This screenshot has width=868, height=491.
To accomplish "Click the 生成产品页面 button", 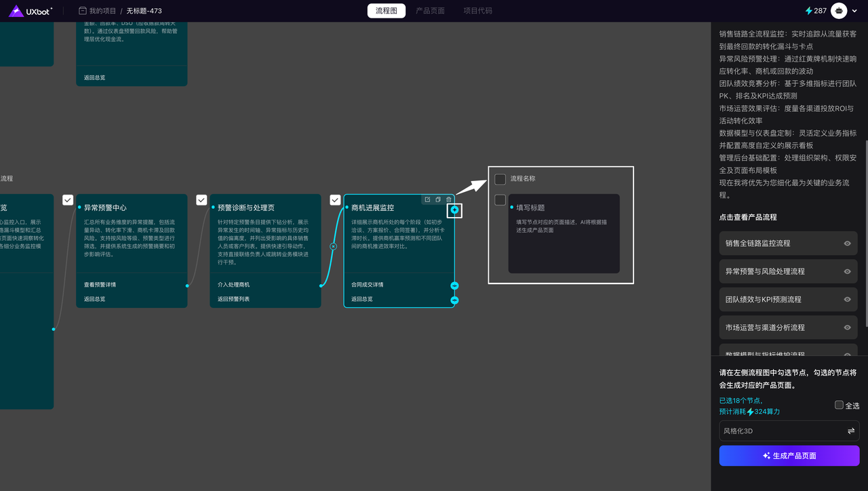I will click(x=789, y=456).
